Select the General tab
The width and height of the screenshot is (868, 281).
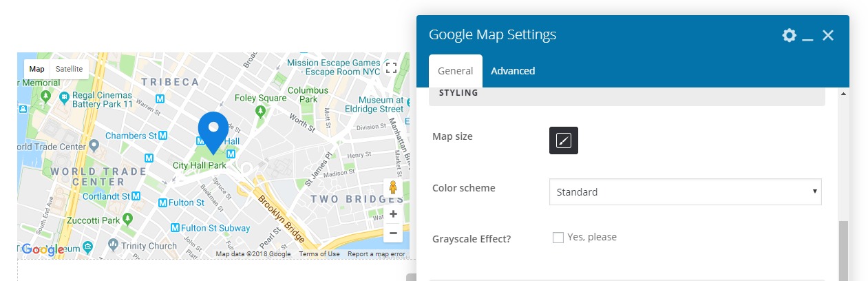click(455, 71)
